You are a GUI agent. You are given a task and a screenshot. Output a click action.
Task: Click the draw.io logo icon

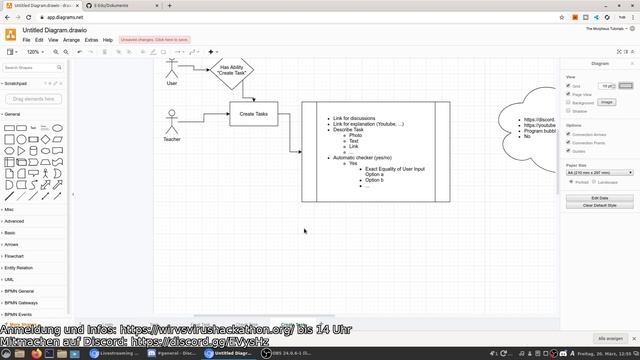click(11, 35)
